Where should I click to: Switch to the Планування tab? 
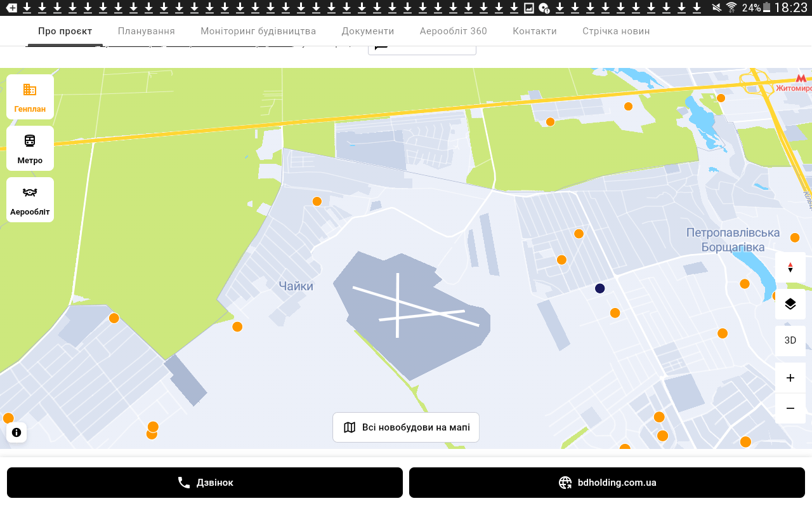[146, 31]
